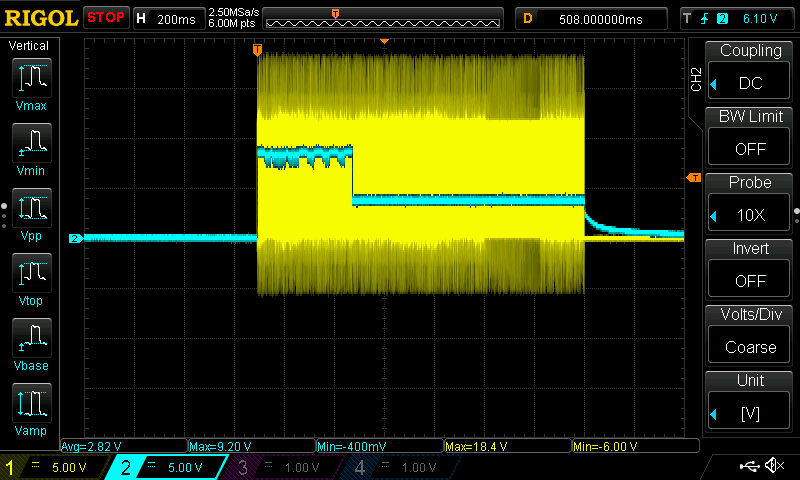Select channel 3 1.00 V label
This screenshot has width=800, height=480.
coord(302,467)
